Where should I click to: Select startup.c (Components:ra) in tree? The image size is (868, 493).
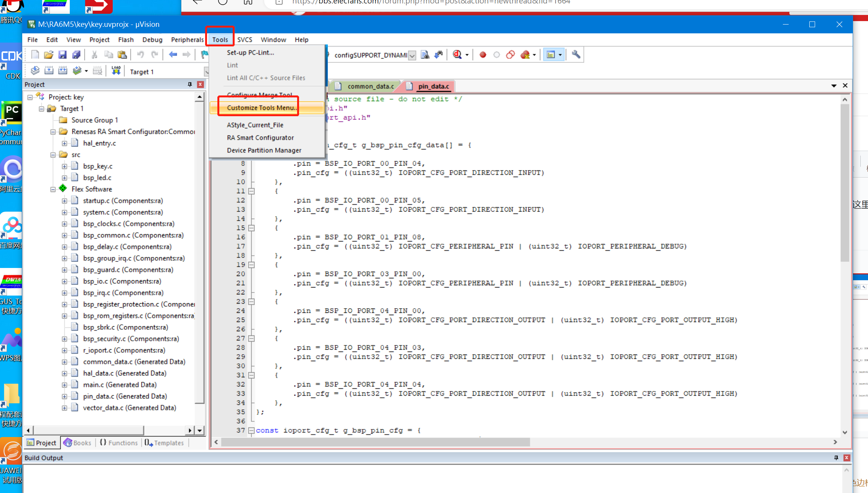coord(123,200)
